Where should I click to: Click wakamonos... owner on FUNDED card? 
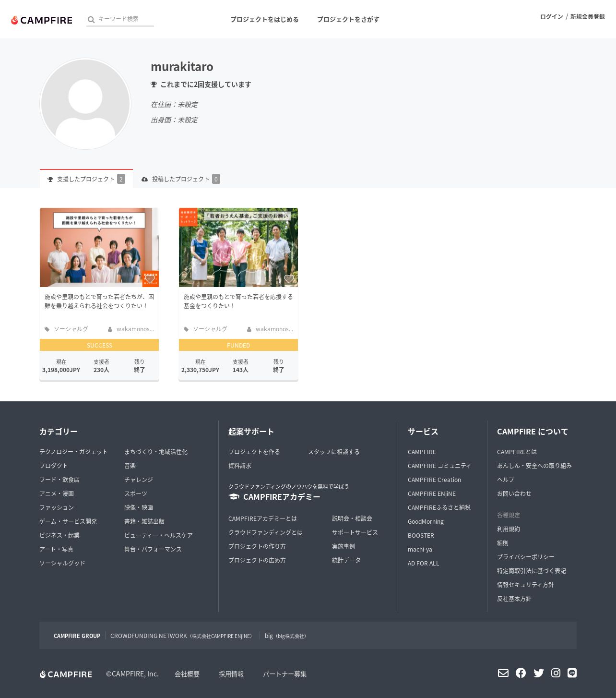click(x=274, y=329)
